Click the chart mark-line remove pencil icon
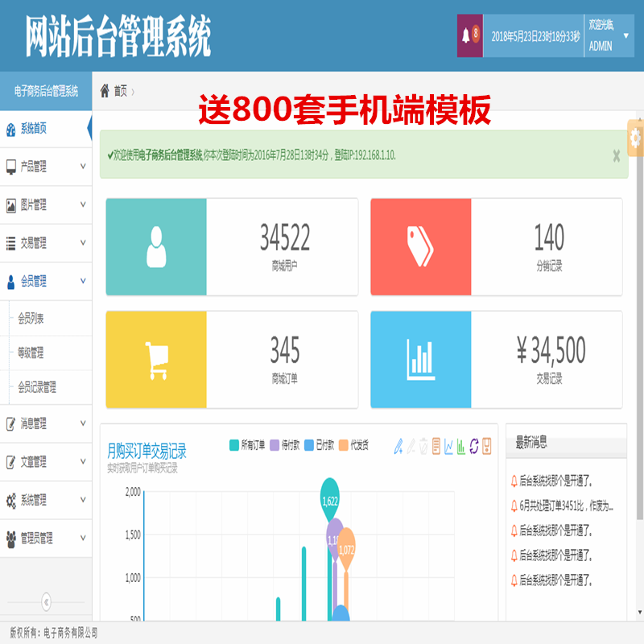This screenshot has width=644, height=644. (x=411, y=446)
